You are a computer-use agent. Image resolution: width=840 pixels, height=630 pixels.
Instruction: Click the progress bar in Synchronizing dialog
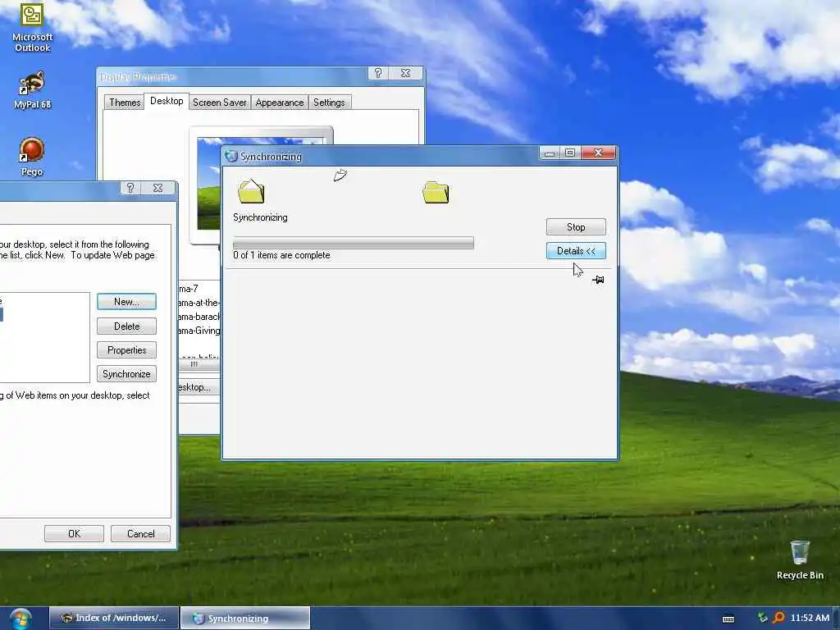click(x=354, y=243)
